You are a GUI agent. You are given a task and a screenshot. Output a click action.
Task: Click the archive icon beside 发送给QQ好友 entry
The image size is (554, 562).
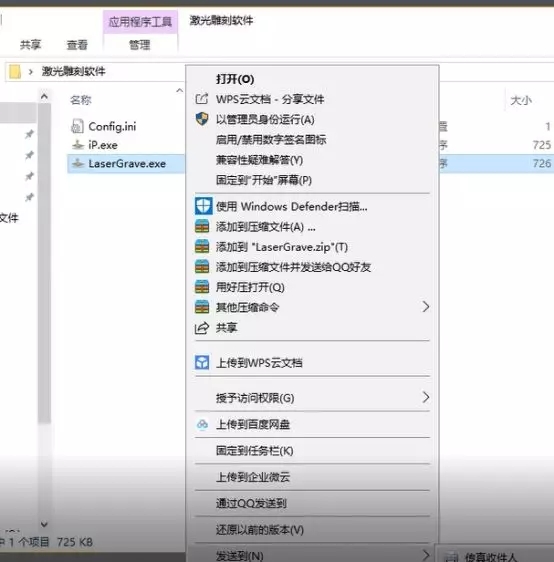click(202, 267)
